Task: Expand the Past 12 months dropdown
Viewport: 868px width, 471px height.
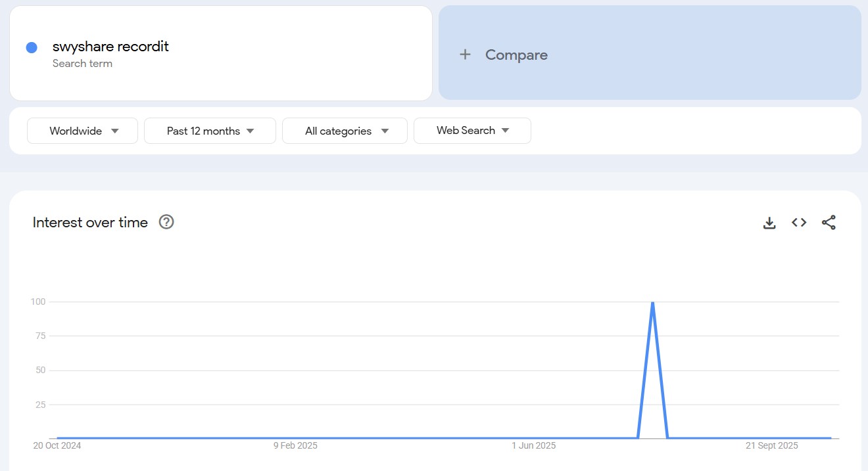Action: (210, 131)
